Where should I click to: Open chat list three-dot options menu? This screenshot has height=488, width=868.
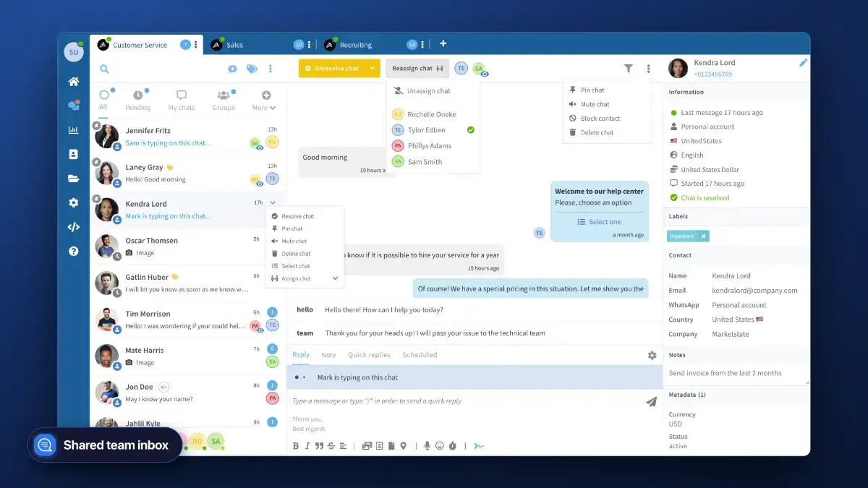(271, 69)
